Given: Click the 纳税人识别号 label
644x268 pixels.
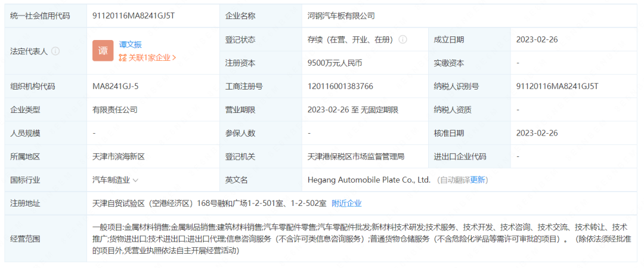Looking at the screenshot, I should pyautogui.click(x=456, y=87).
